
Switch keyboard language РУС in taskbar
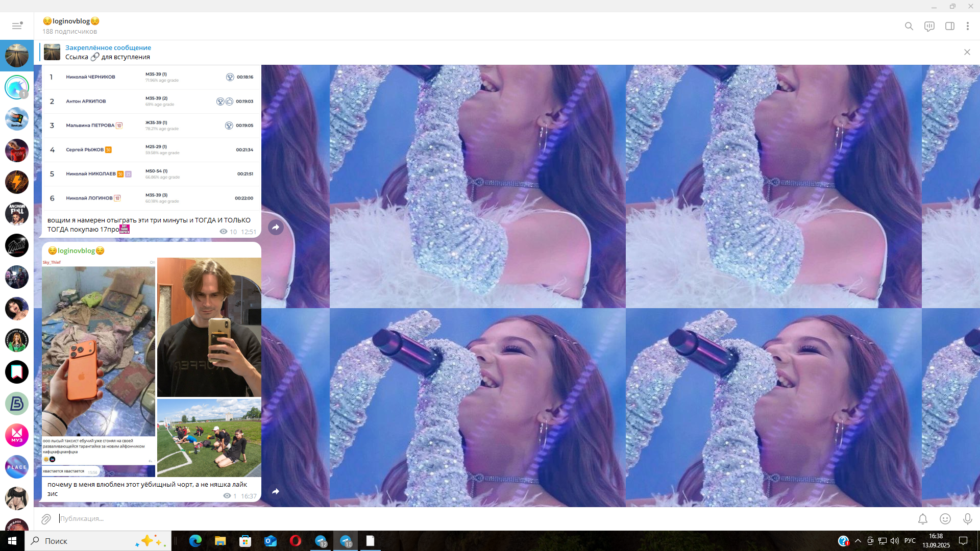(x=910, y=541)
